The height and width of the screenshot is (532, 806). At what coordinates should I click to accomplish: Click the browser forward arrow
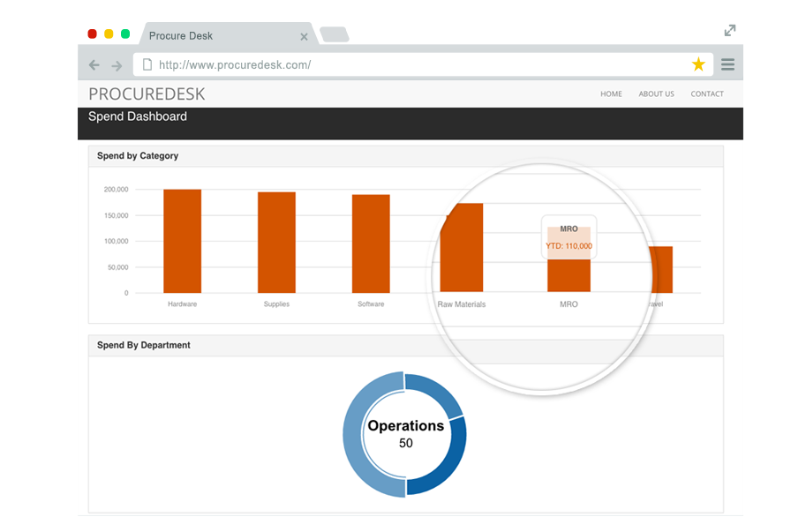117,66
